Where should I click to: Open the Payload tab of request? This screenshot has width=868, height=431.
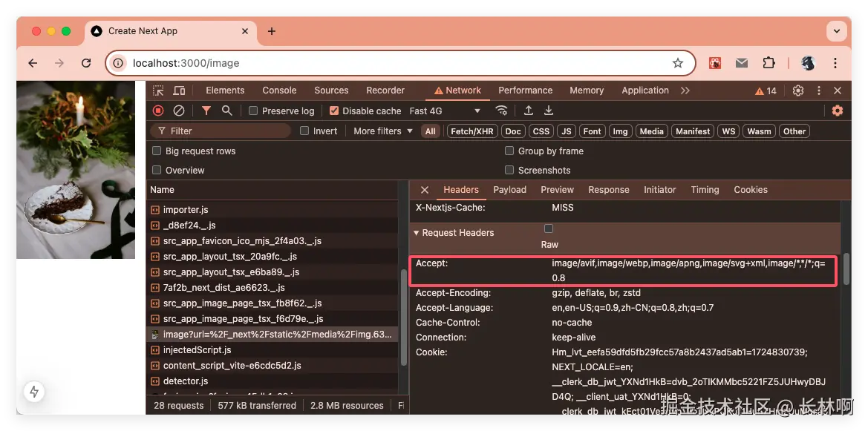(510, 190)
